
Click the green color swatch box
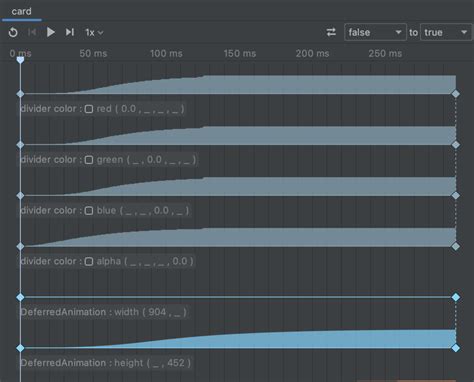89,160
